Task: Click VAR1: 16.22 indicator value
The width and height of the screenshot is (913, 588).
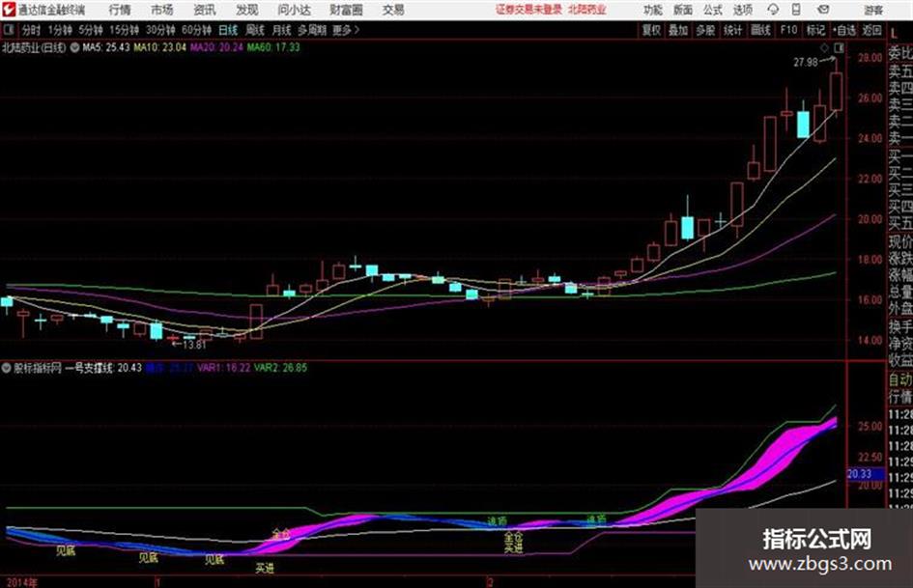Action: click(x=223, y=368)
